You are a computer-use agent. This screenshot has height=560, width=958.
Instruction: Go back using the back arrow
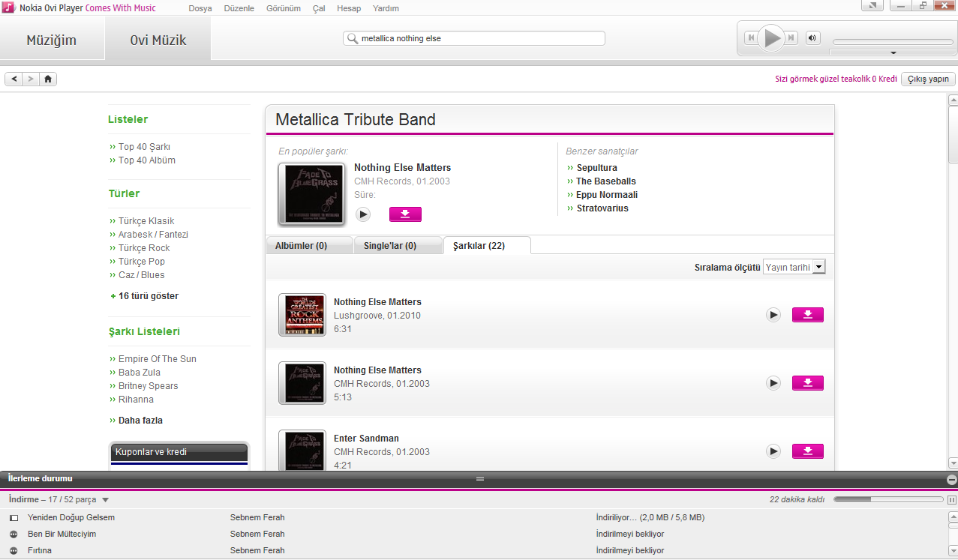point(14,79)
